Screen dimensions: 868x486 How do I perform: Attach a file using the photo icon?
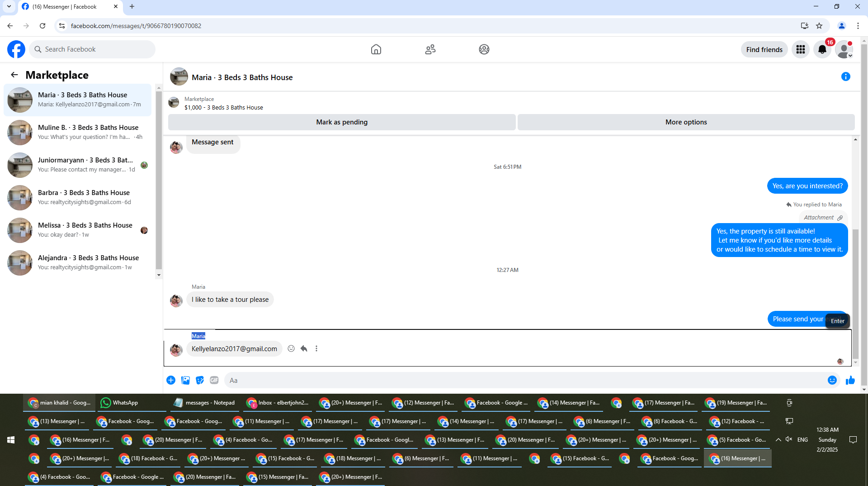[x=185, y=380]
